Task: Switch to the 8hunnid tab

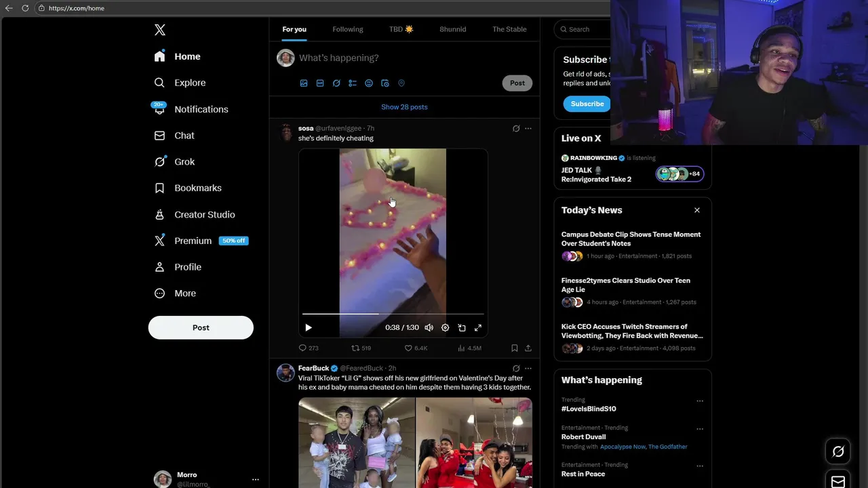Action: tap(453, 29)
